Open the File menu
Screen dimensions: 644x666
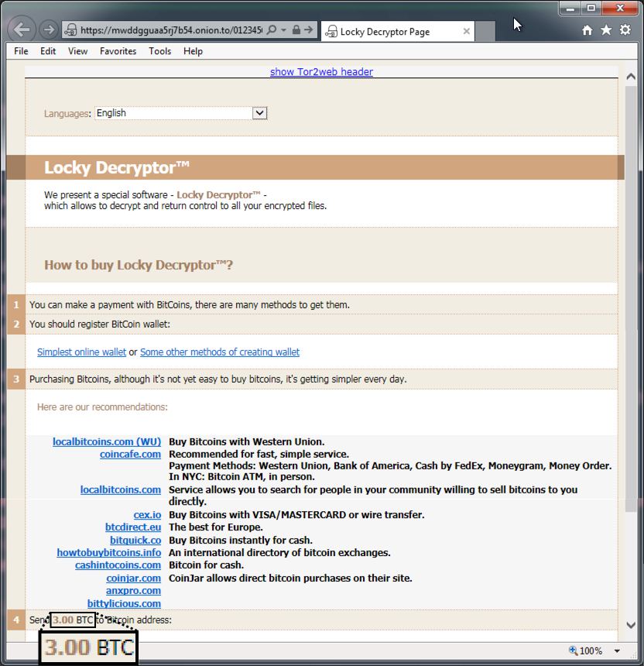[x=21, y=51]
